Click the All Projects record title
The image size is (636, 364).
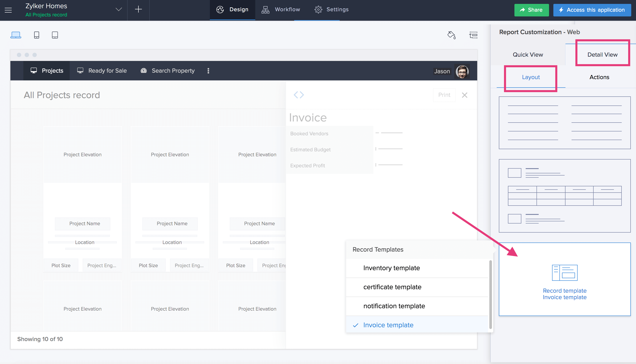coord(62,95)
